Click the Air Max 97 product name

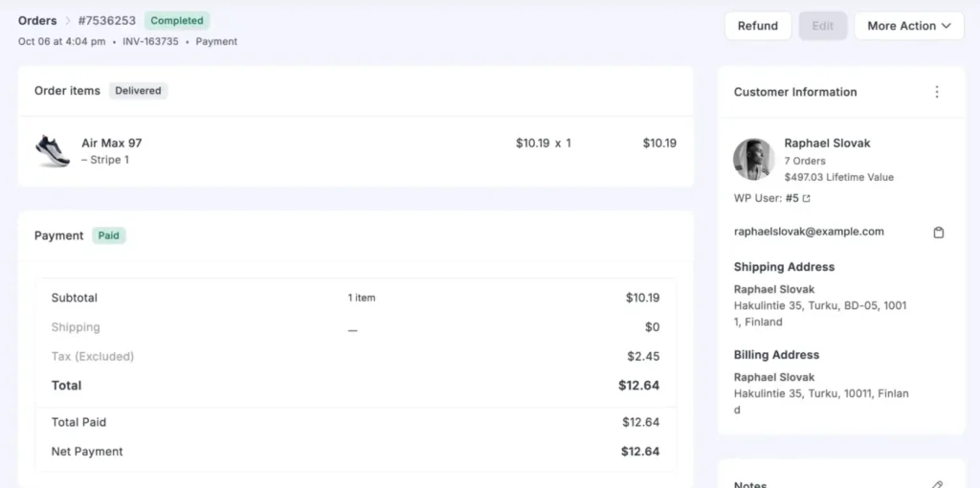(111, 143)
